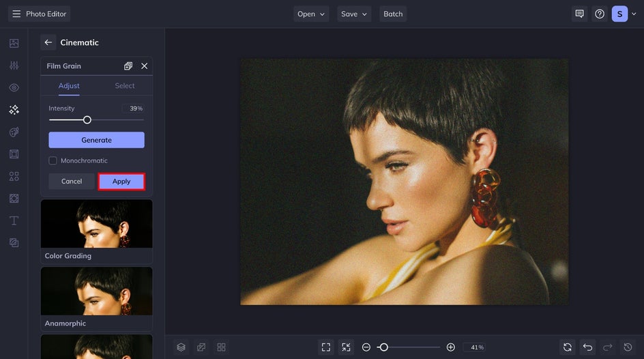644x359 pixels.
Task: Close the Film Grain panel
Action: [144, 66]
